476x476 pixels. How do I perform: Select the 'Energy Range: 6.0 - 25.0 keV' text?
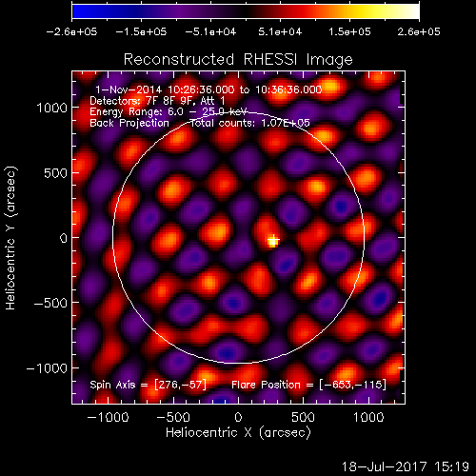(x=169, y=112)
